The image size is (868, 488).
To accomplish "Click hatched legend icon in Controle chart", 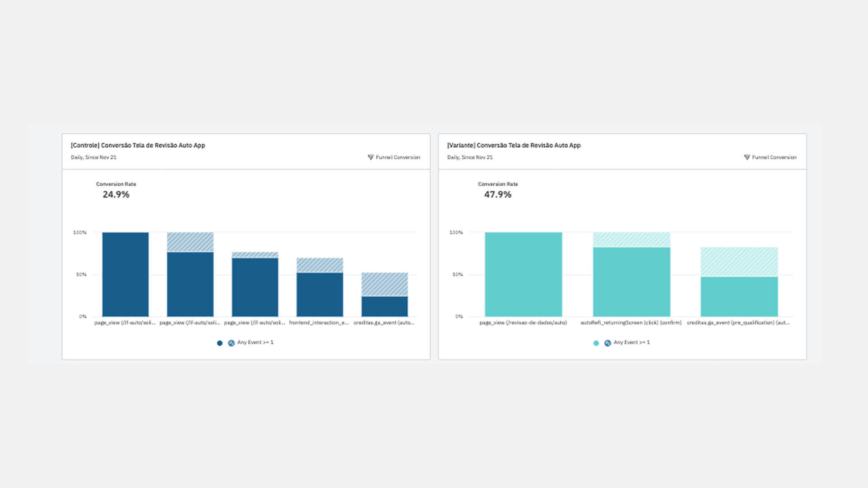I will (x=231, y=343).
